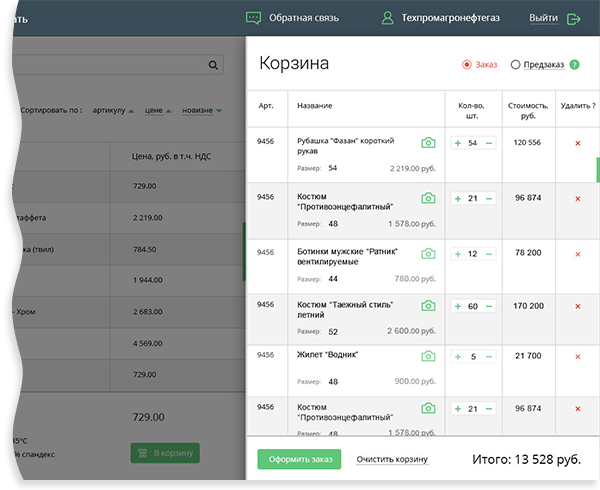Click camera icon for Ботинки мужские "Ратник"
The width and height of the screenshot is (600, 490).
[428, 254]
